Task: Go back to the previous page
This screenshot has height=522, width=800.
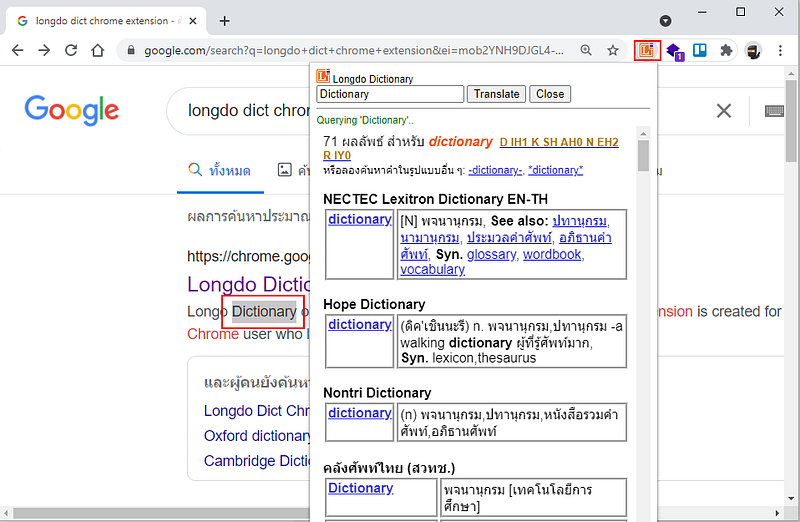Action: click(x=17, y=50)
